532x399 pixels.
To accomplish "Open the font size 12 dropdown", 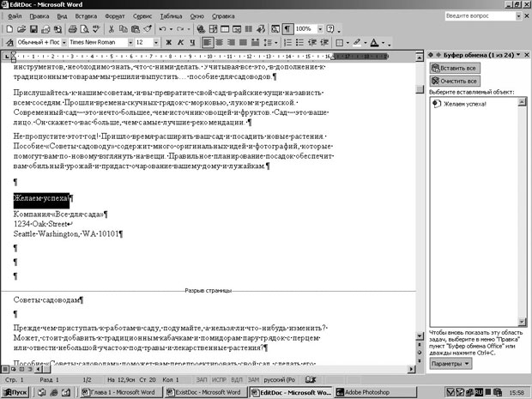I will coord(156,42).
